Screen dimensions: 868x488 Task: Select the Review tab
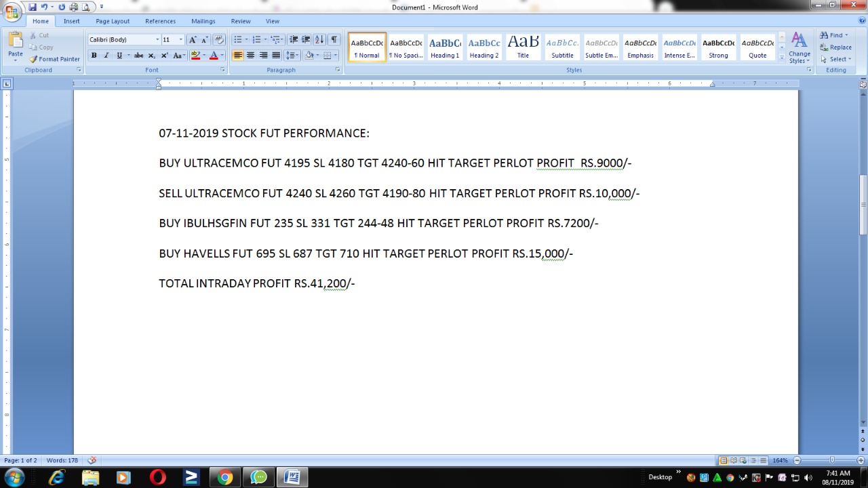point(241,21)
